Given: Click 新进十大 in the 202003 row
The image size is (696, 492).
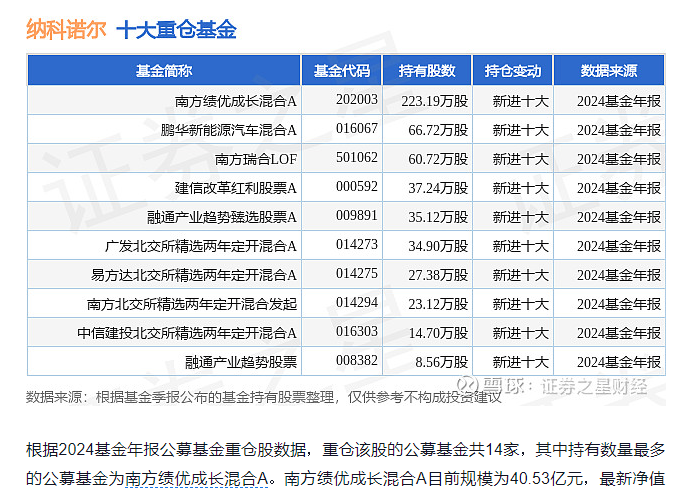Looking at the screenshot, I should coord(520,101).
